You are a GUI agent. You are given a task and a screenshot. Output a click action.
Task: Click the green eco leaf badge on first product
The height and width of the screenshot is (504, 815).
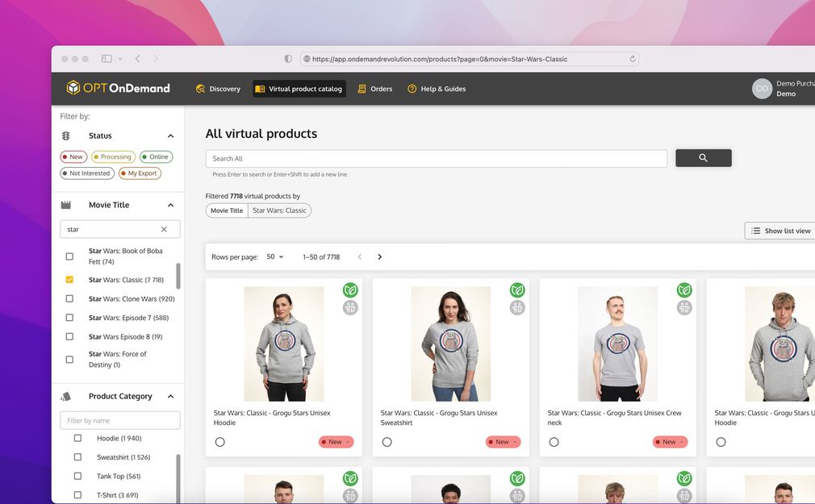click(x=350, y=289)
